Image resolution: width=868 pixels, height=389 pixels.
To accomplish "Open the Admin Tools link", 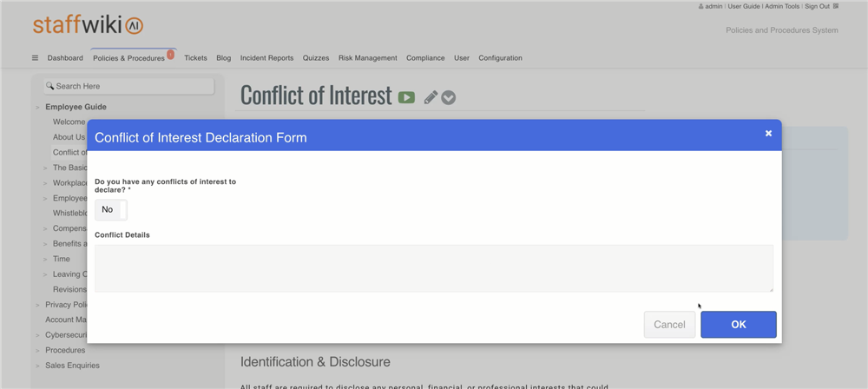I will (x=782, y=6).
